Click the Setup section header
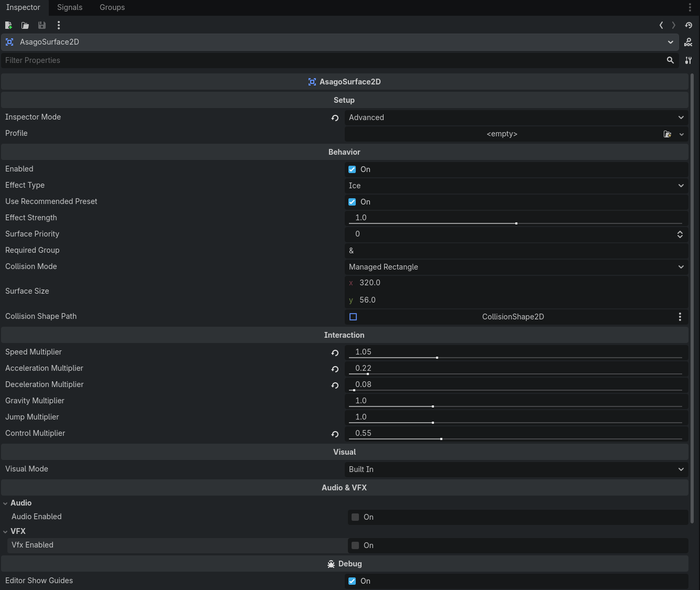700x590 pixels. (344, 100)
